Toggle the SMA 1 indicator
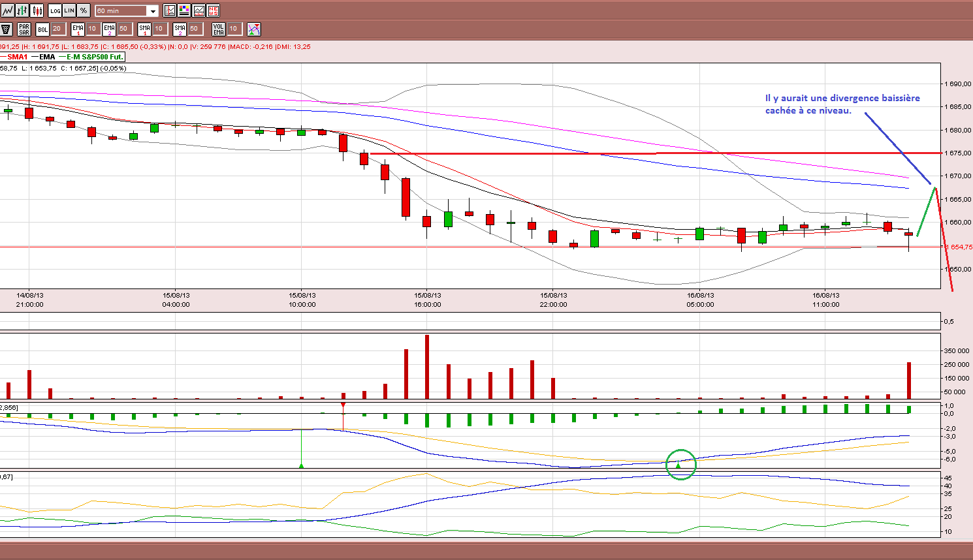Image resolution: width=973 pixels, height=560 pixels. point(144,29)
